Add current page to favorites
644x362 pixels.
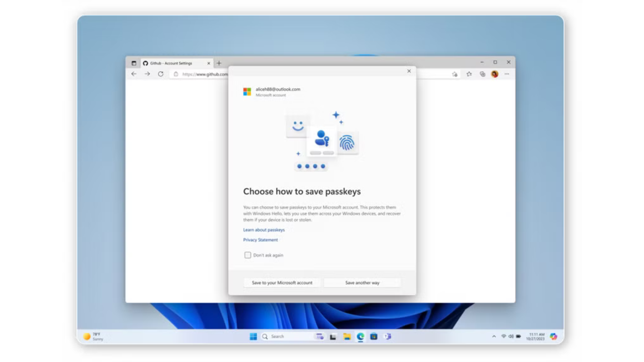(454, 74)
